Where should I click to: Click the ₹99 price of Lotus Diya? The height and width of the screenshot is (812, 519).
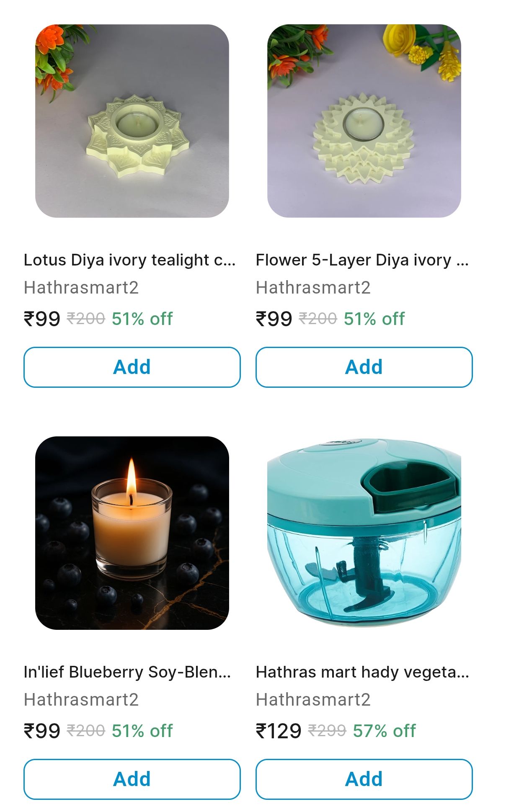[x=42, y=319]
